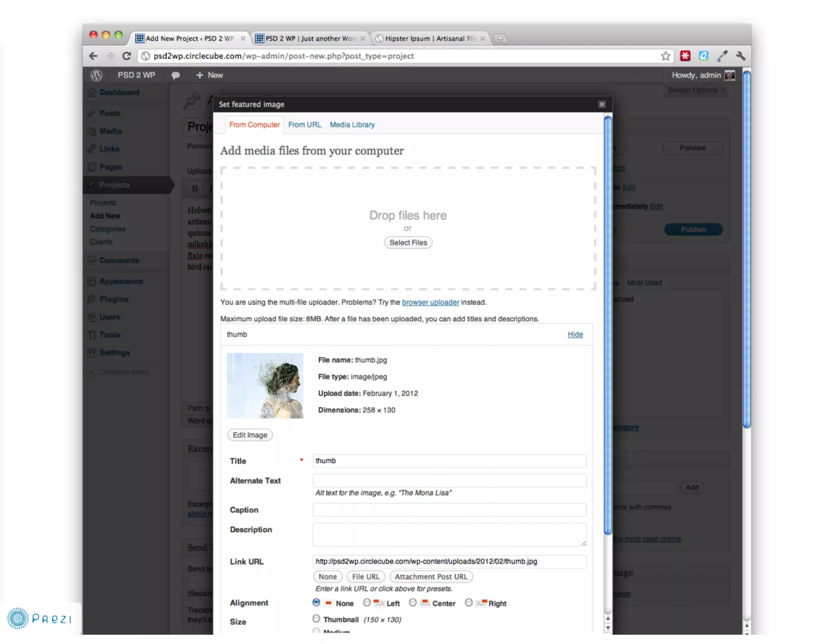Click the File URL preset button
The height and width of the screenshot is (644, 834).
click(366, 577)
